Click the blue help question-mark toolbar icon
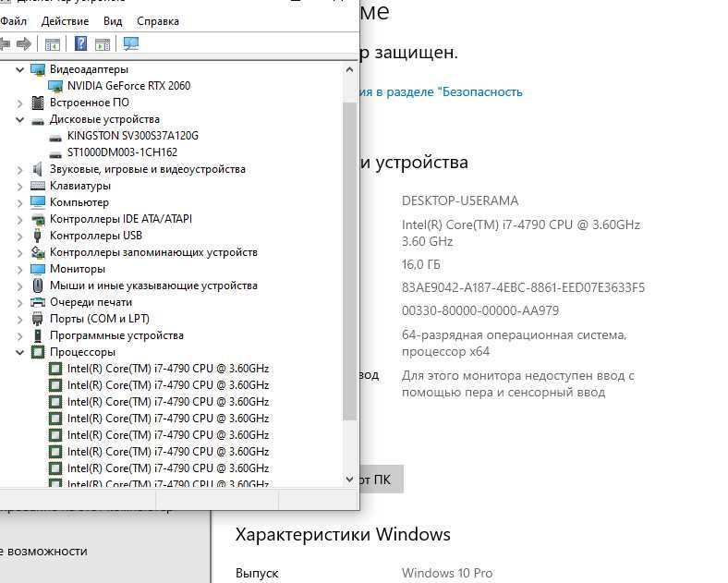The height and width of the screenshot is (583, 728). click(80, 44)
